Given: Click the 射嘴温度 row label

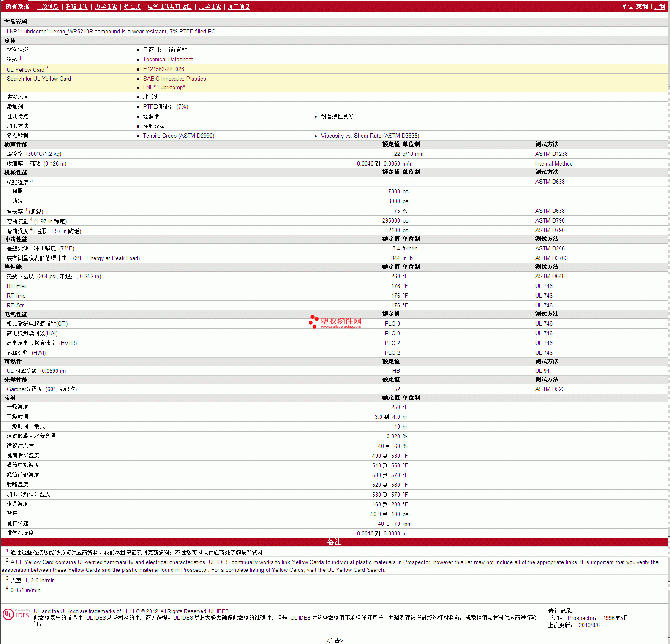Looking at the screenshot, I should pos(17,485).
